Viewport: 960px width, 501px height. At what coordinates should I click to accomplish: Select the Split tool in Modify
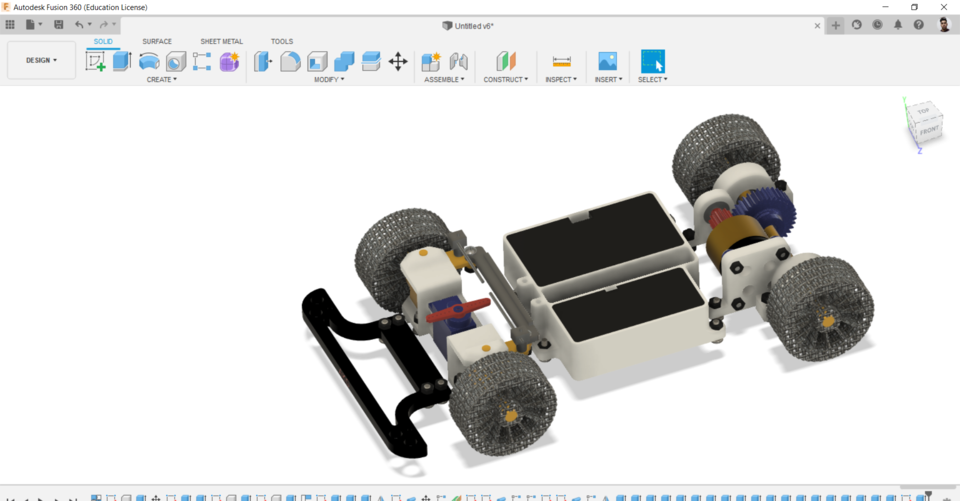(x=371, y=61)
